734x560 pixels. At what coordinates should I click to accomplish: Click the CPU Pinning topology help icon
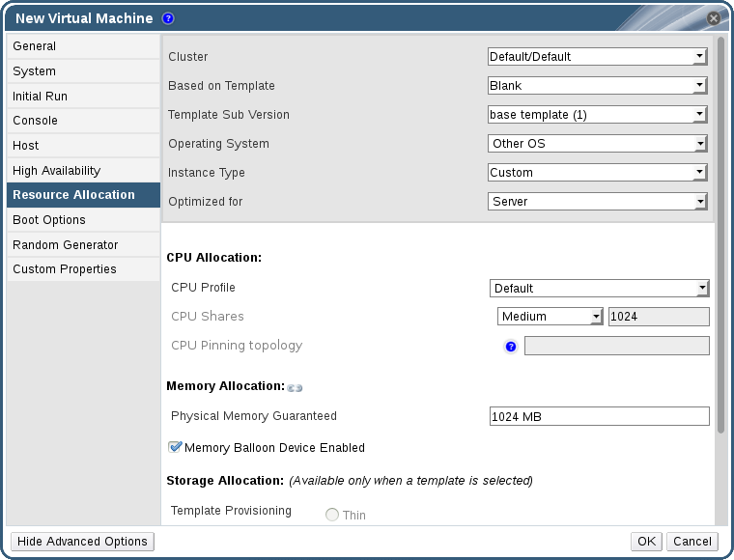tap(511, 347)
